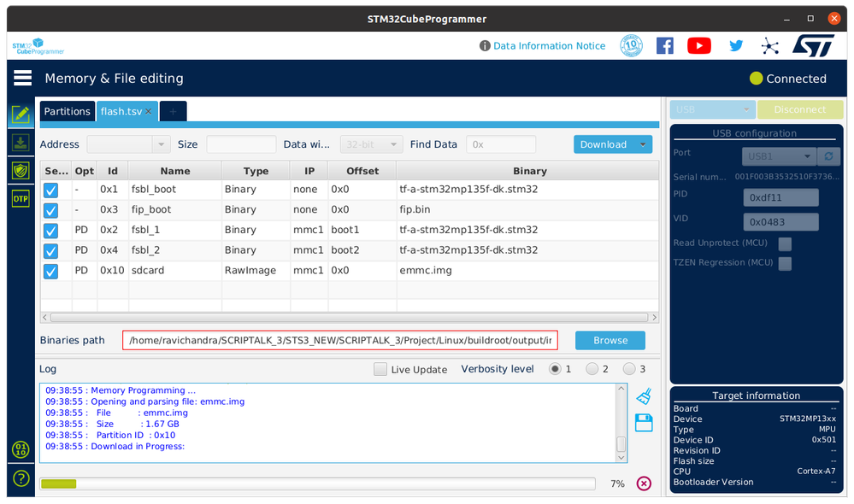Click the Find Data input field
Viewport: 854px width, 504px height.
coord(501,144)
